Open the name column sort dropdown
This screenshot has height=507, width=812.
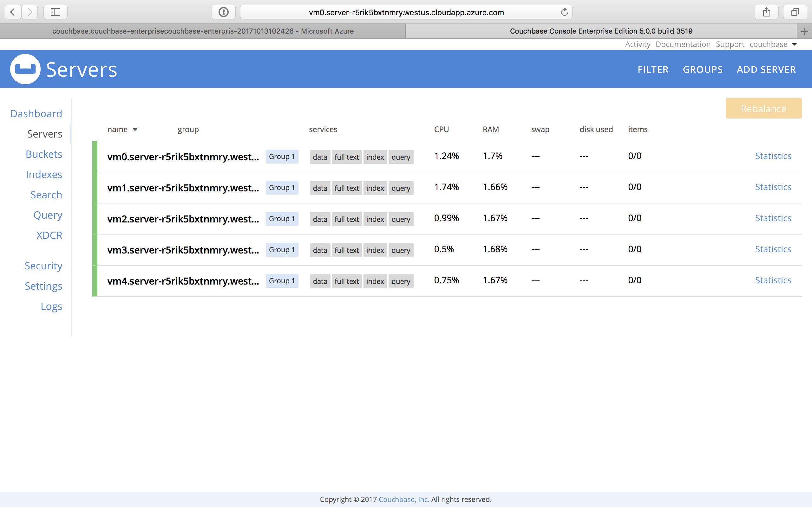[x=135, y=129]
